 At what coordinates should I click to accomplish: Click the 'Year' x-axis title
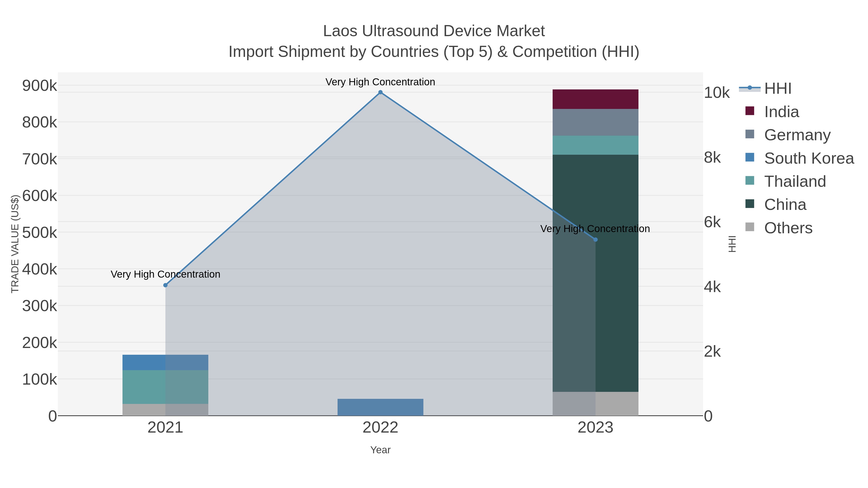tap(380, 450)
